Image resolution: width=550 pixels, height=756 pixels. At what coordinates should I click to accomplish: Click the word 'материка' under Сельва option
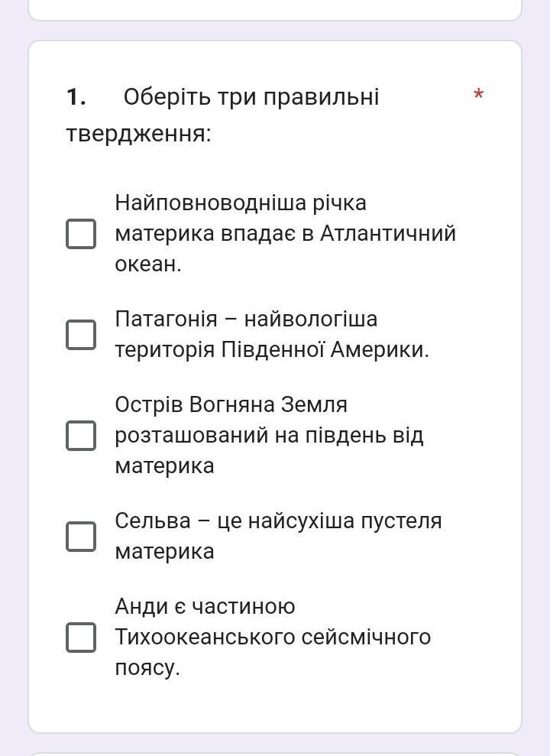pos(164,552)
